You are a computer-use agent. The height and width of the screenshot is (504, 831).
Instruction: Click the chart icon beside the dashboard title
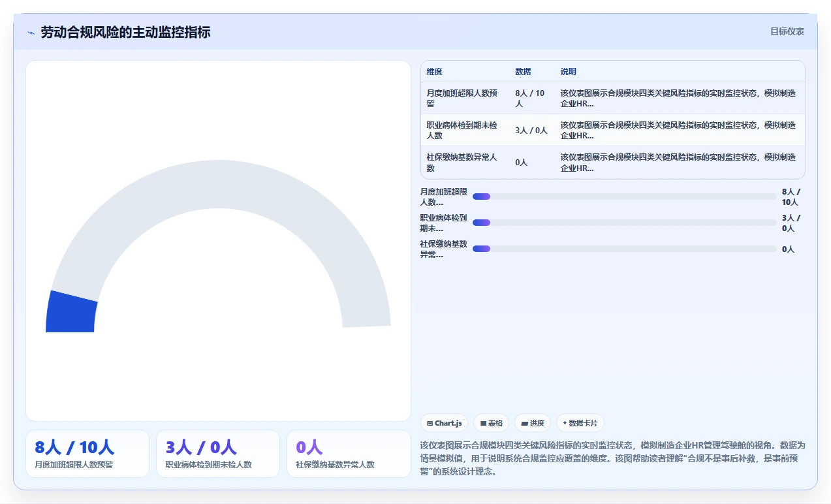coord(31,33)
